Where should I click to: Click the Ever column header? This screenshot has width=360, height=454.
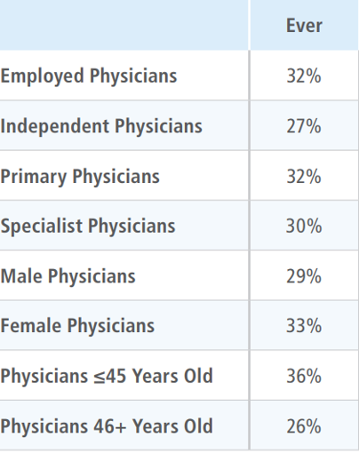[x=304, y=26]
